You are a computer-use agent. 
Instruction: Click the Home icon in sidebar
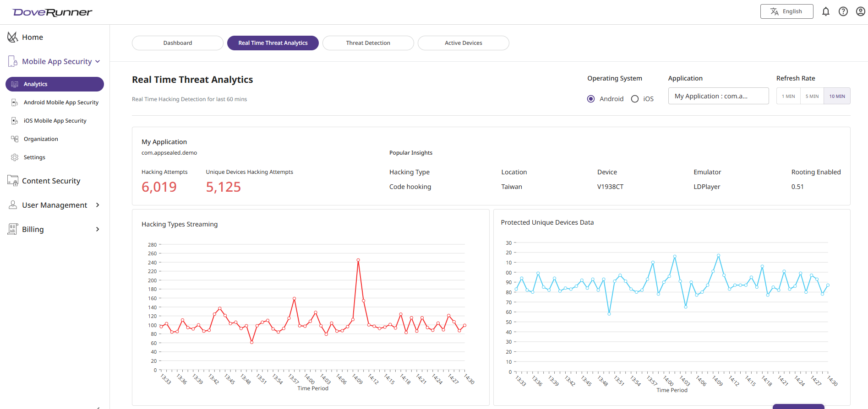(x=12, y=37)
